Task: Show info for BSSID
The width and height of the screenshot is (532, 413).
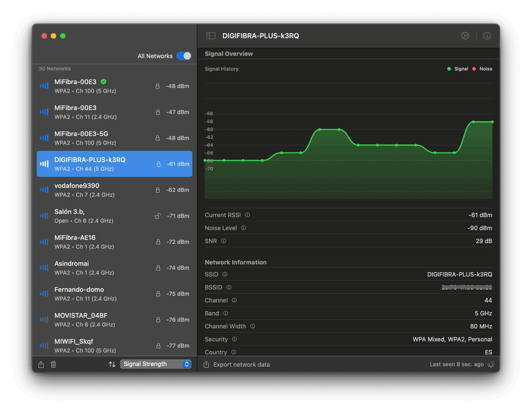Action: pos(229,287)
